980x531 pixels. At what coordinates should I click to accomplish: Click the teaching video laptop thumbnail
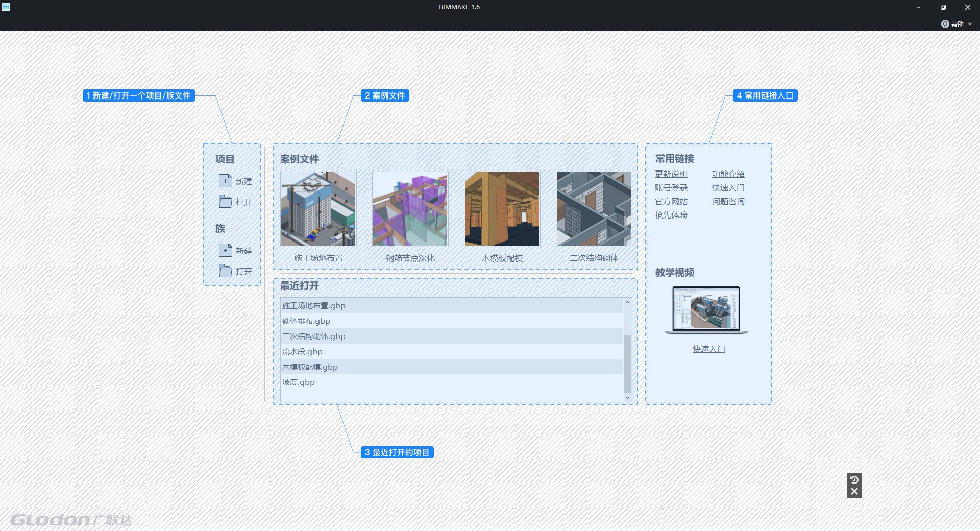click(706, 310)
